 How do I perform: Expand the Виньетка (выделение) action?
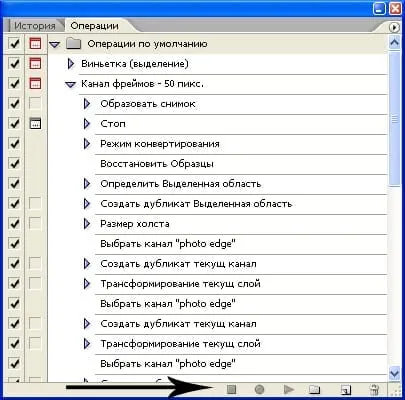(71, 63)
